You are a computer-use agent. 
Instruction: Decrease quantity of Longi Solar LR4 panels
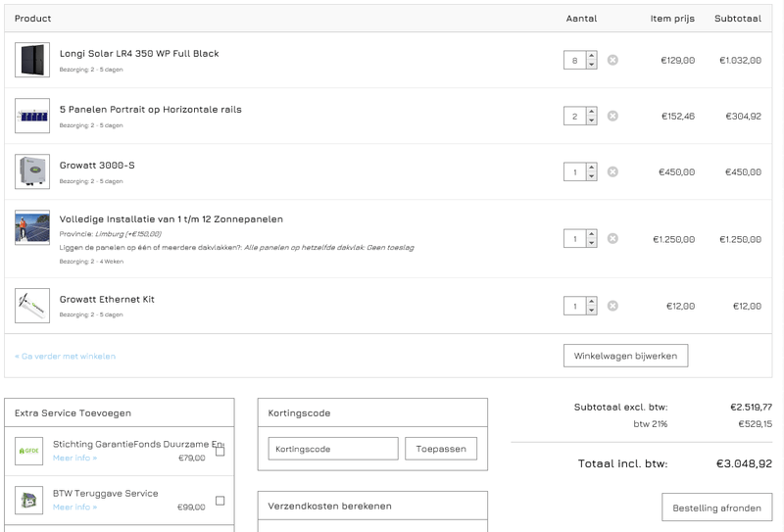[x=592, y=65]
